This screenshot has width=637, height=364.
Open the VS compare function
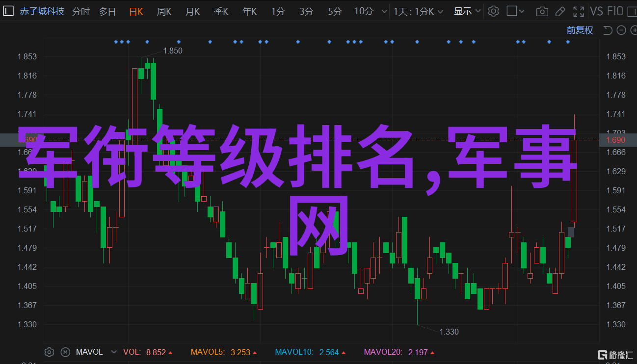coord(596,11)
